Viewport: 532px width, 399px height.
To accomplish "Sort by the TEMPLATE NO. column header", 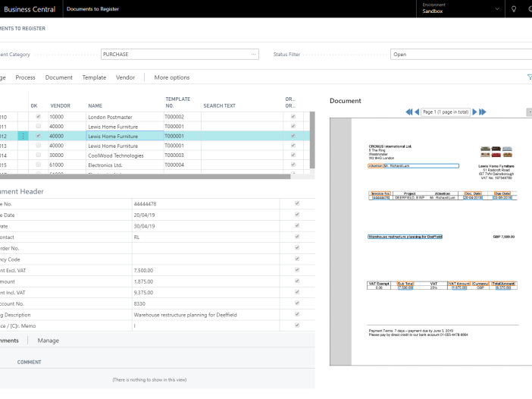I will pyautogui.click(x=178, y=102).
